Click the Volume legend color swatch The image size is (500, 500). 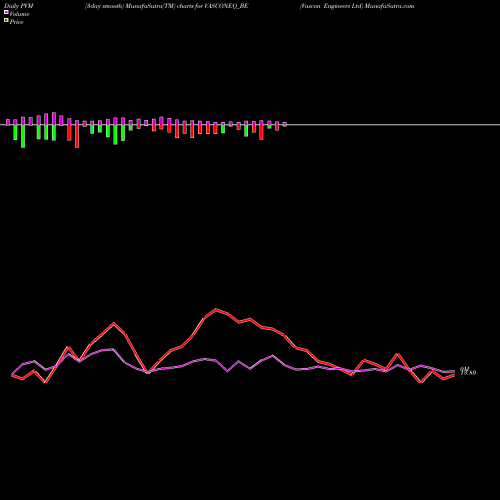coord(6,13)
